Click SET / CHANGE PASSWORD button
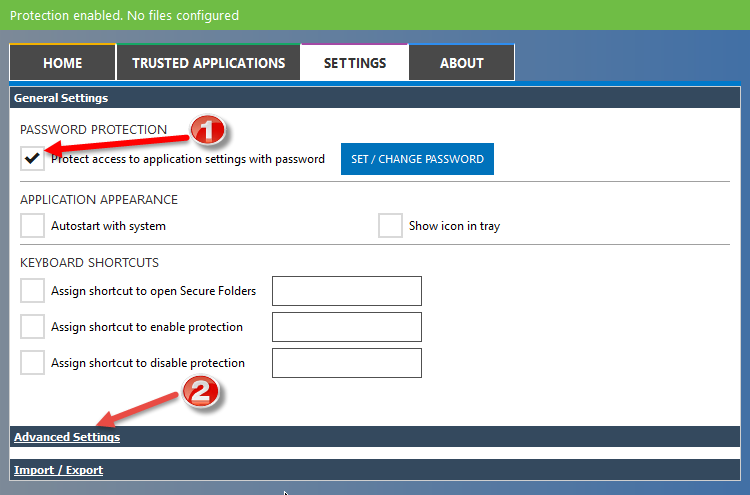This screenshot has width=750, height=495. [x=417, y=159]
